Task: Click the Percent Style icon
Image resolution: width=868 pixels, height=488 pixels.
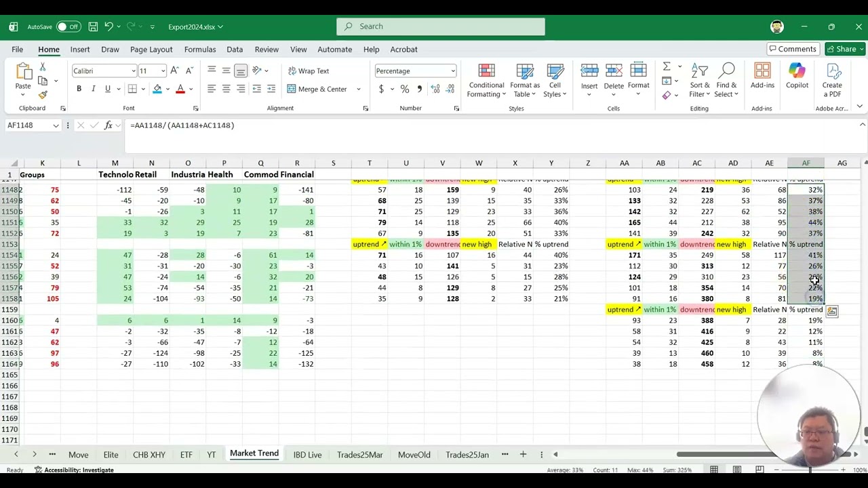Action: pos(405,89)
